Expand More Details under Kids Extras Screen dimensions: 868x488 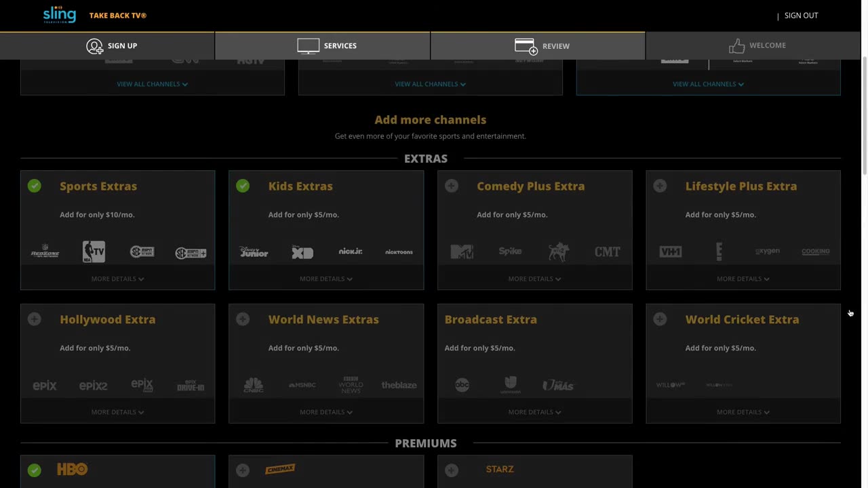click(326, 279)
